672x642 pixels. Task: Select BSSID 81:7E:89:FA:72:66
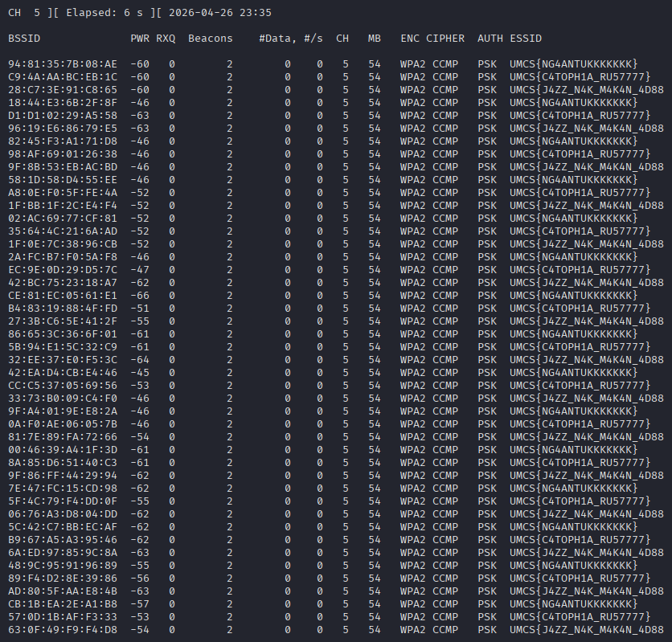[63, 437]
